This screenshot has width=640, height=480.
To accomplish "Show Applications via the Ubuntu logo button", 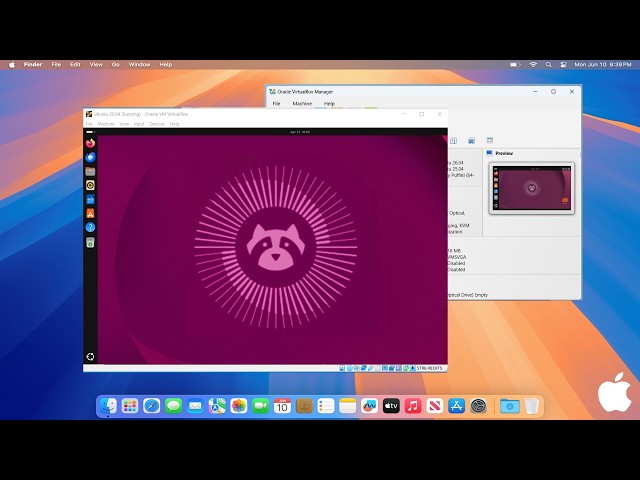I will [x=90, y=357].
